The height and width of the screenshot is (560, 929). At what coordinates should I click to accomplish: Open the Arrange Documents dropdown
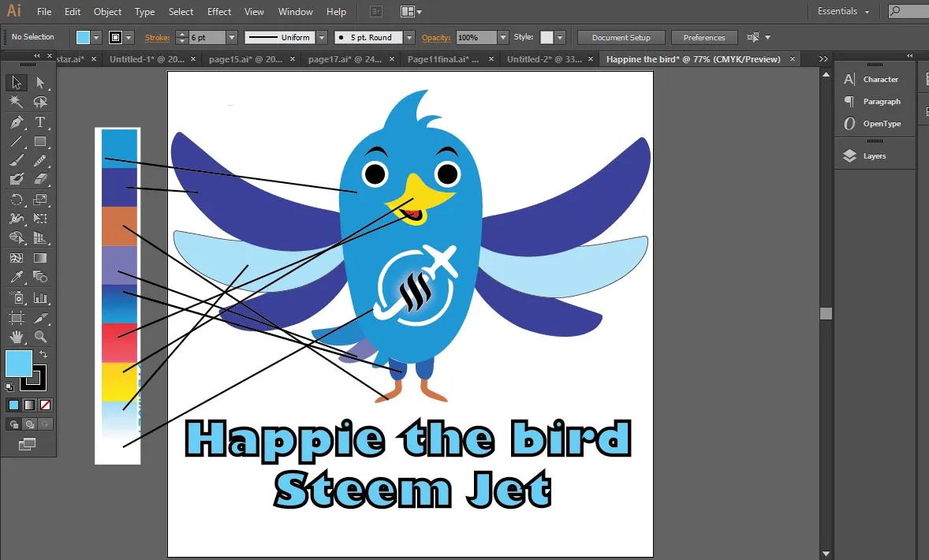(x=411, y=12)
